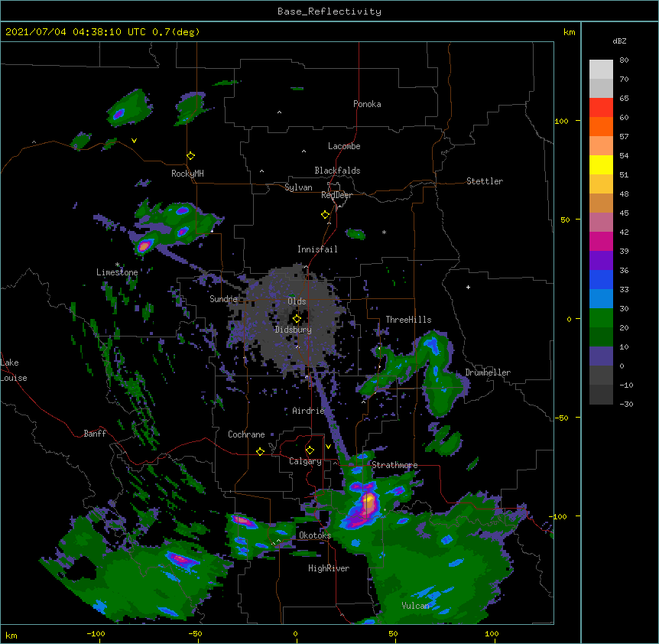
Task: Click the Lake Louise label at left edge
Action: [14, 370]
